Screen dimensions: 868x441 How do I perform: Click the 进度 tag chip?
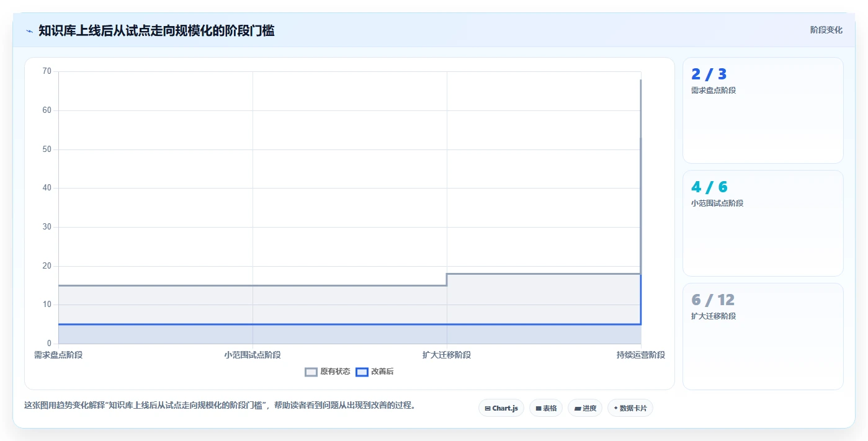[585, 408]
